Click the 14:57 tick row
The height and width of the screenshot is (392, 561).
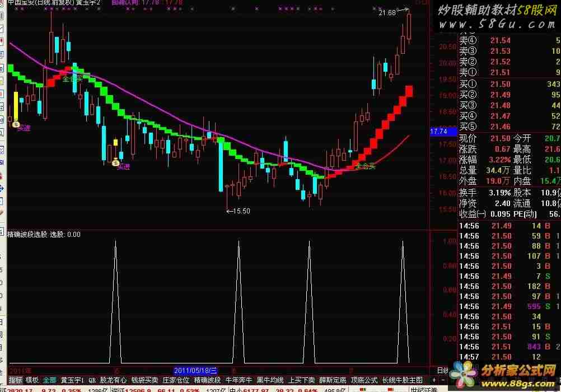tap(510, 357)
